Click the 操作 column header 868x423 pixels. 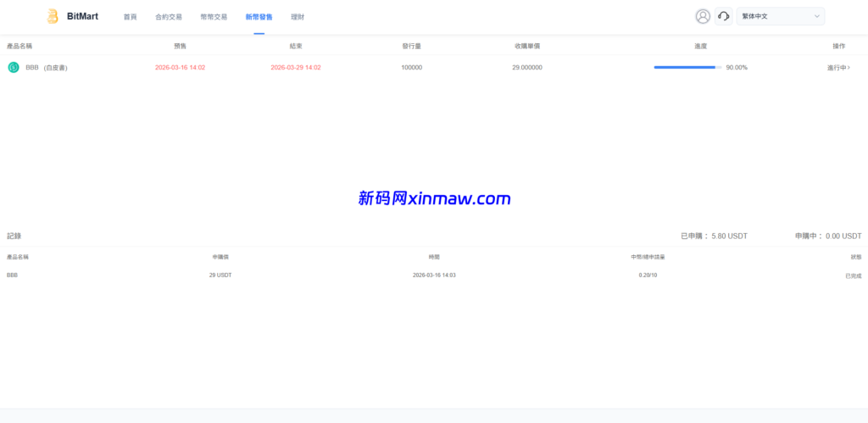pos(838,46)
